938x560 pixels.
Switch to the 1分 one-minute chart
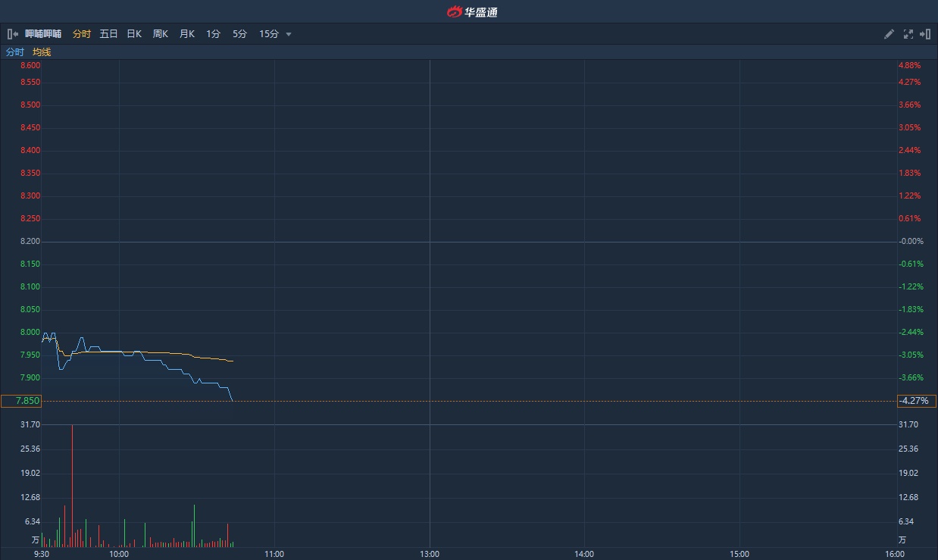(213, 34)
